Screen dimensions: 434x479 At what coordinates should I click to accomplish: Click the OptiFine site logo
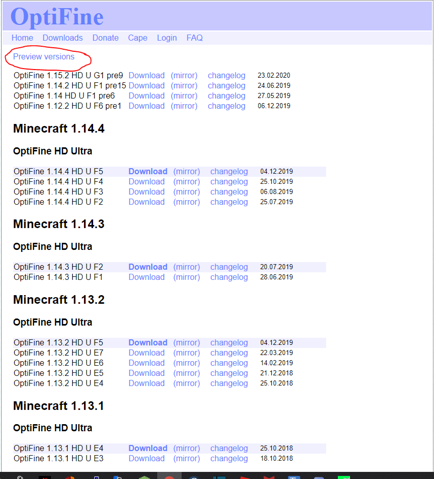point(57,17)
